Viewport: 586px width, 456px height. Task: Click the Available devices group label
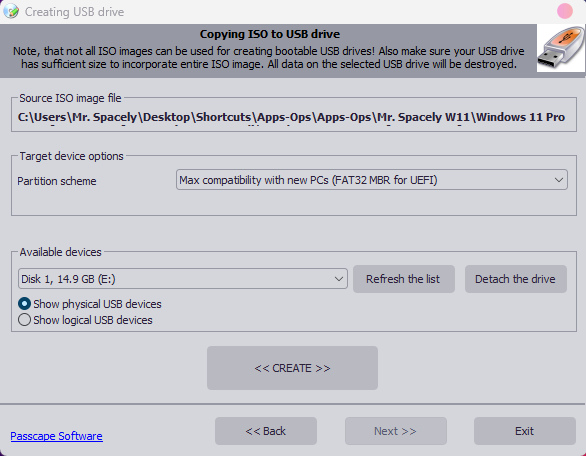(x=60, y=252)
